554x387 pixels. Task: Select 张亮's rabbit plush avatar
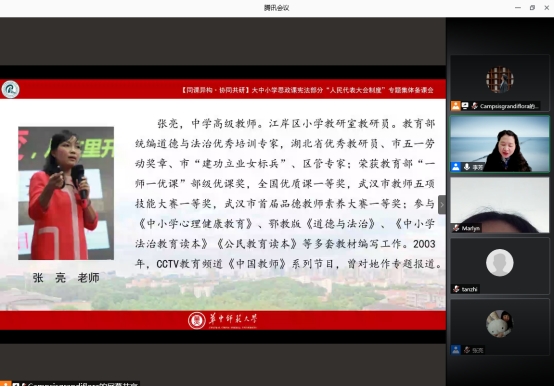pos(500,324)
